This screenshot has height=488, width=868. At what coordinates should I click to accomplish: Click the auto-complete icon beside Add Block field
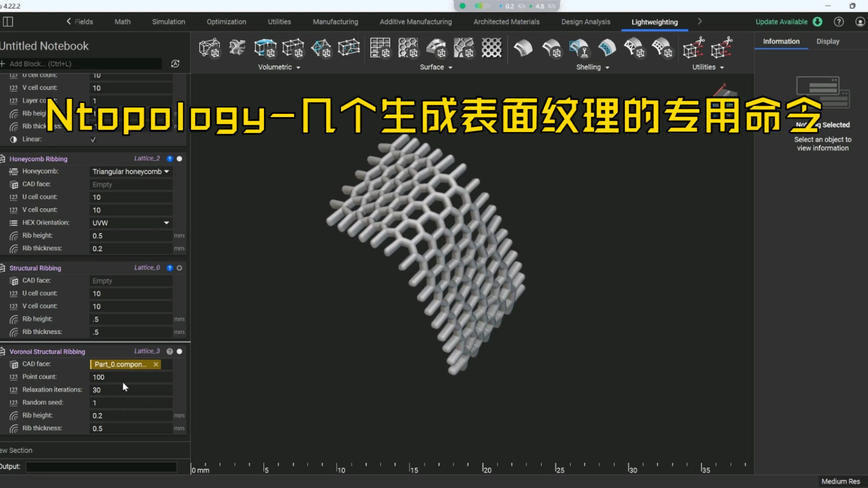click(x=175, y=64)
